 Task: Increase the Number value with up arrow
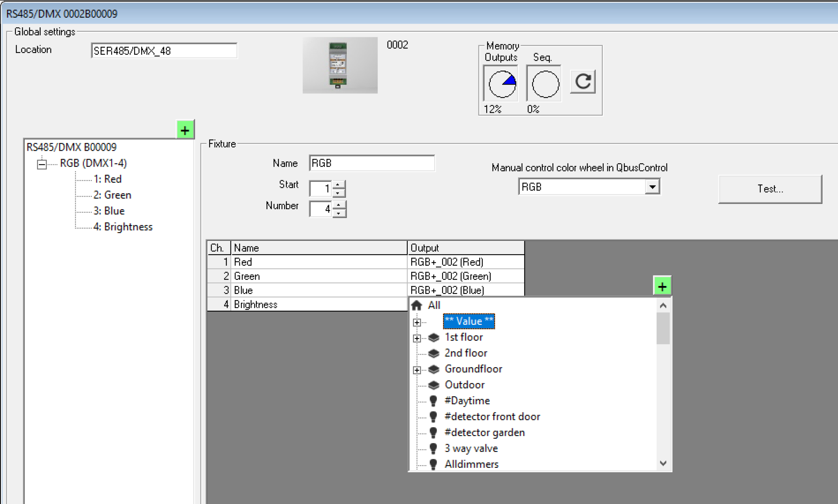[x=338, y=205]
